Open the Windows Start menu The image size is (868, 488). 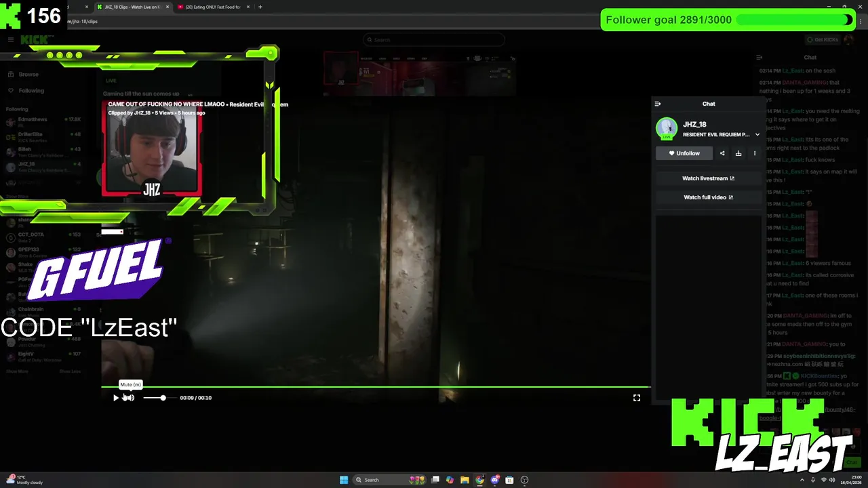[344, 480]
